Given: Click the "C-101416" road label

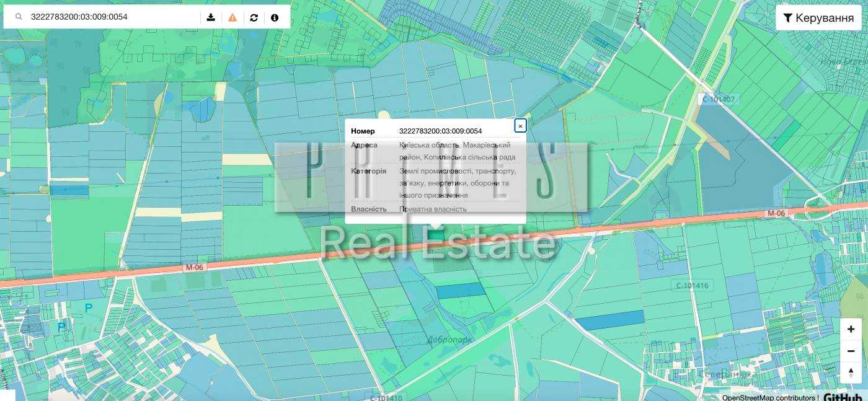Looking at the screenshot, I should pyautogui.click(x=691, y=286).
